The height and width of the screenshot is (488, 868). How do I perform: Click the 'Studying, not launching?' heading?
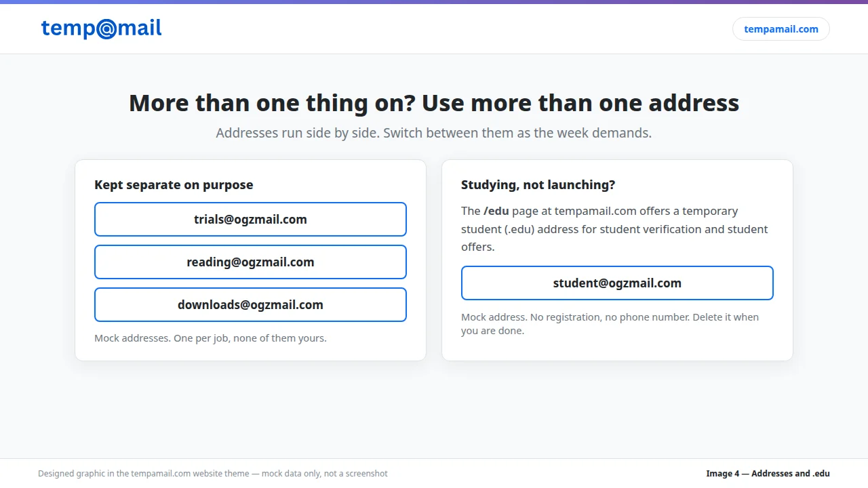click(538, 185)
